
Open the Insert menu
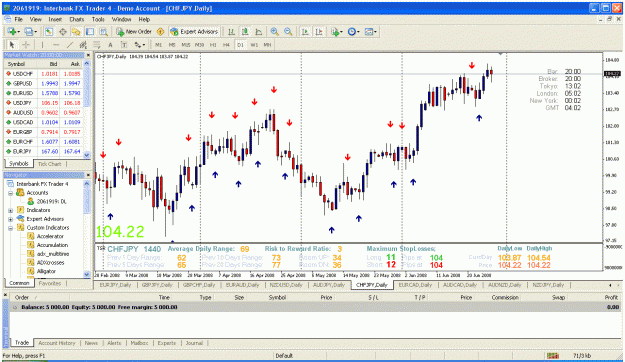55,19
